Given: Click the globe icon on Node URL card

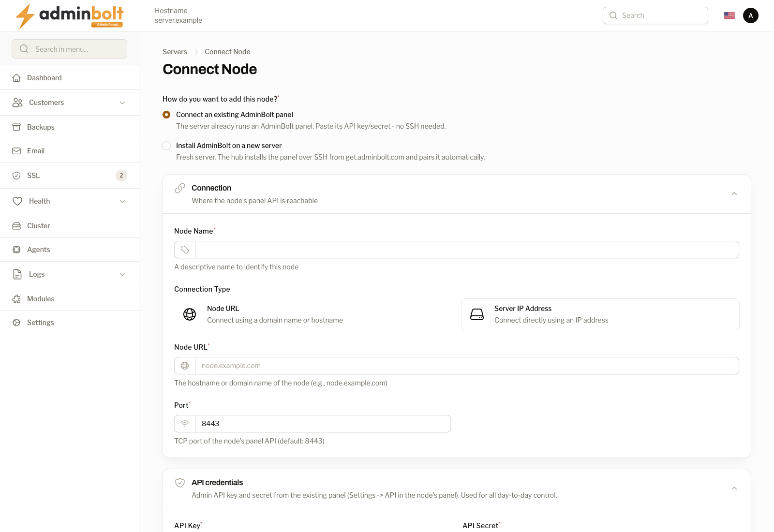Looking at the screenshot, I should tap(190, 314).
